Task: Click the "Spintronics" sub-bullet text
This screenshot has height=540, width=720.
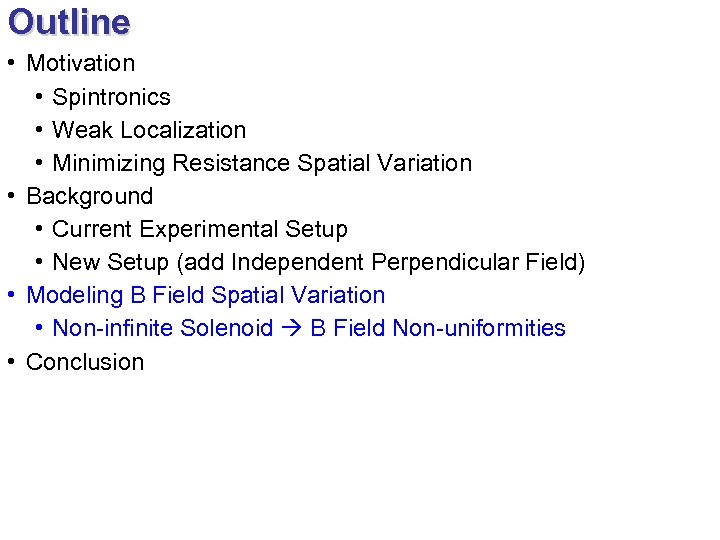Action: coord(111,97)
